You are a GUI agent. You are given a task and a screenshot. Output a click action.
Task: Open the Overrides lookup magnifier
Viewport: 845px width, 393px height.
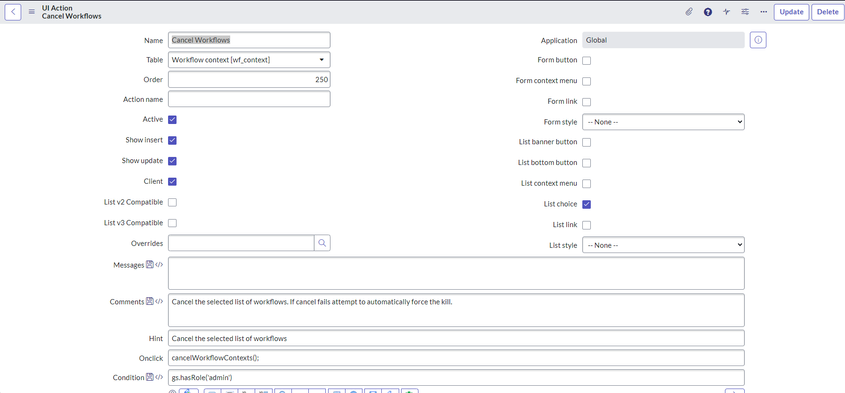tap(322, 243)
